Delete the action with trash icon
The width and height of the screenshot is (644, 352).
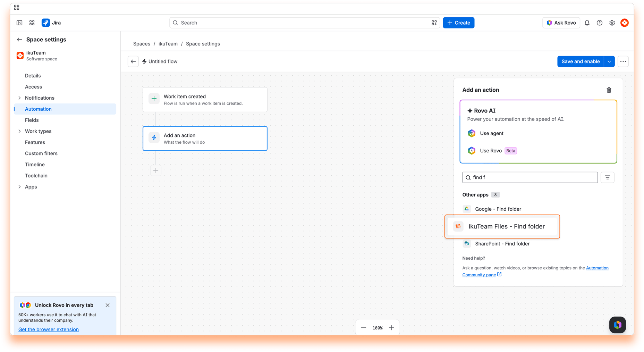609,90
